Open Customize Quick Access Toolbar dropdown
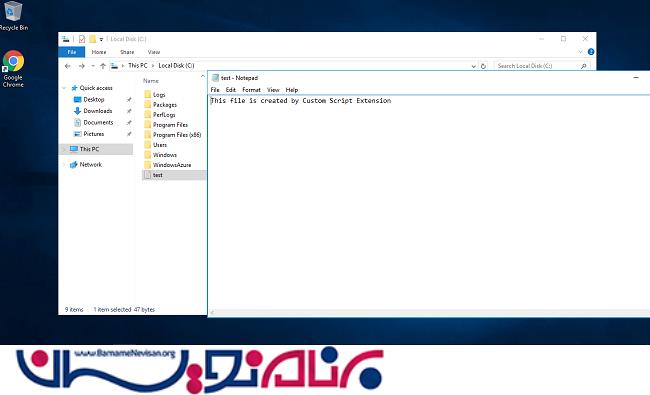Screen dimensions: 650x395 tap(101, 39)
